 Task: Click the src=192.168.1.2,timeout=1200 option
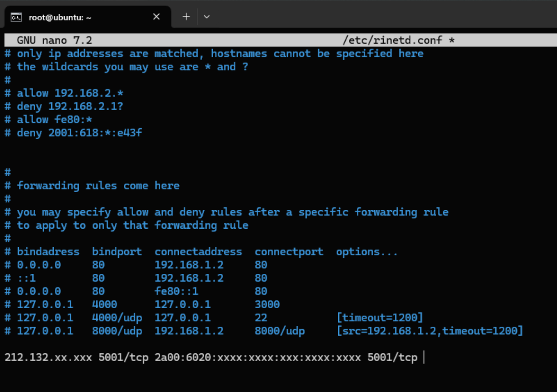click(429, 331)
